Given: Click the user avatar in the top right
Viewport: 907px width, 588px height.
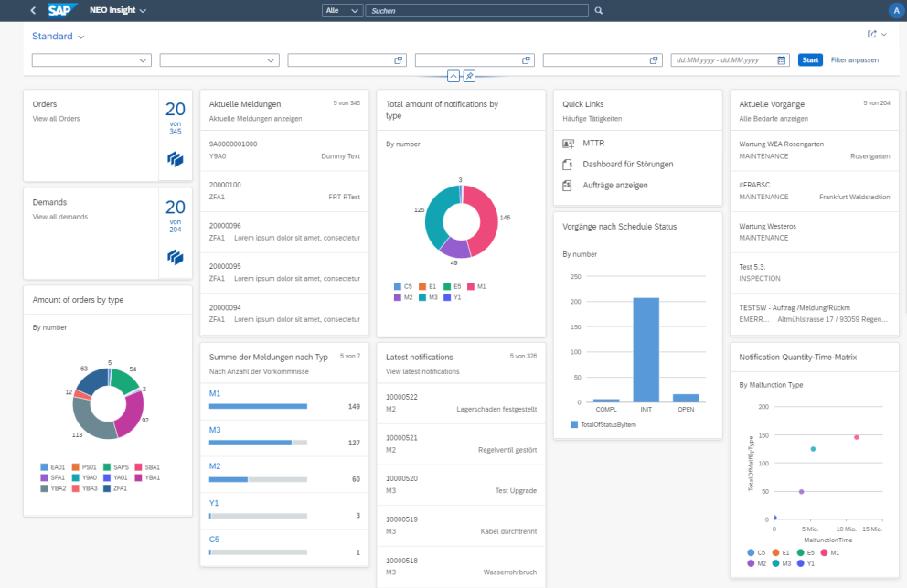Looking at the screenshot, I should point(894,10).
